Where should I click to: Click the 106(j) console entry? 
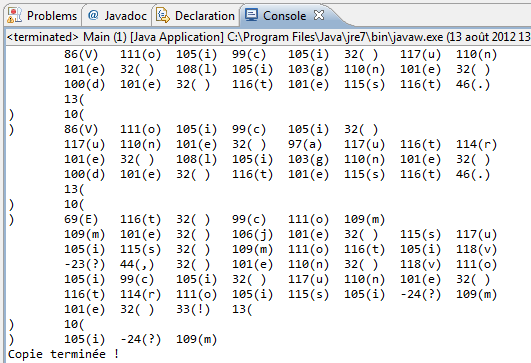point(252,234)
